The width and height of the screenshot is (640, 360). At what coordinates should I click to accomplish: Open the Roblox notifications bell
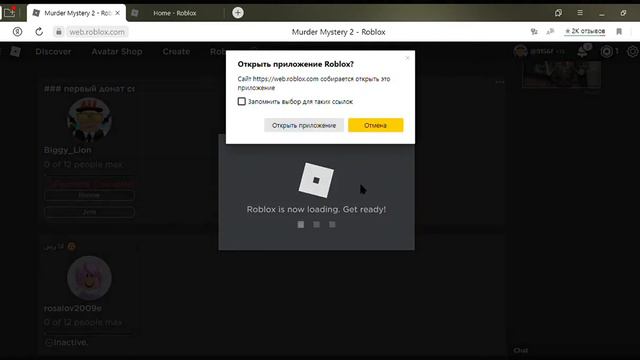pos(584,51)
